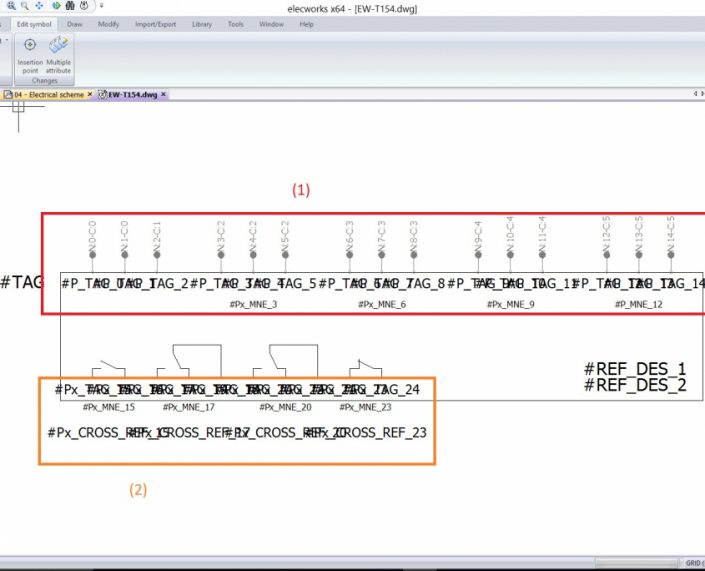Click the status bar horizontal scrollbar
The width and height of the screenshot is (705, 571).
click(x=637, y=563)
